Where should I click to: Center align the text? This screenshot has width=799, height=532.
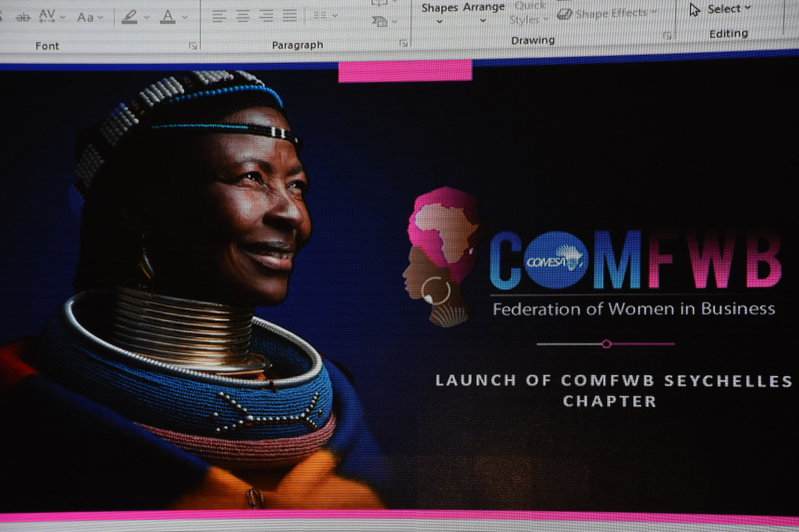click(x=243, y=16)
